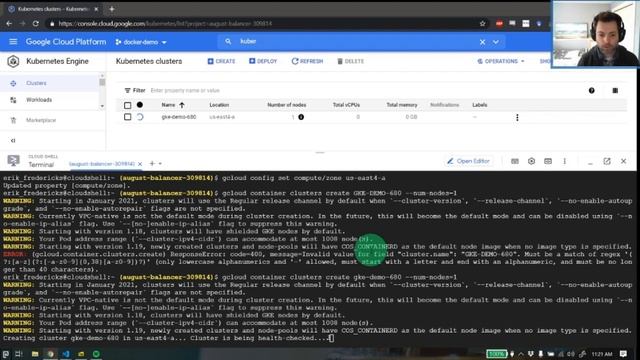The height and width of the screenshot is (360, 640).
Task: Select the august-balancer-309814 terminal tab
Action: click(101, 164)
